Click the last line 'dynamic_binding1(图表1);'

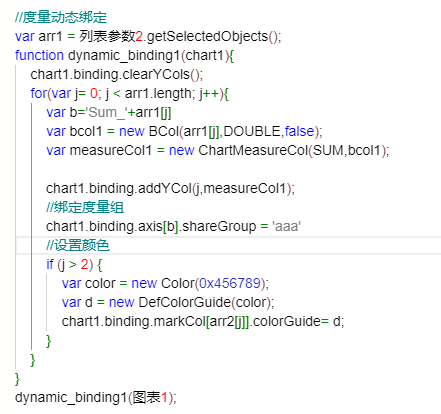coord(96,398)
